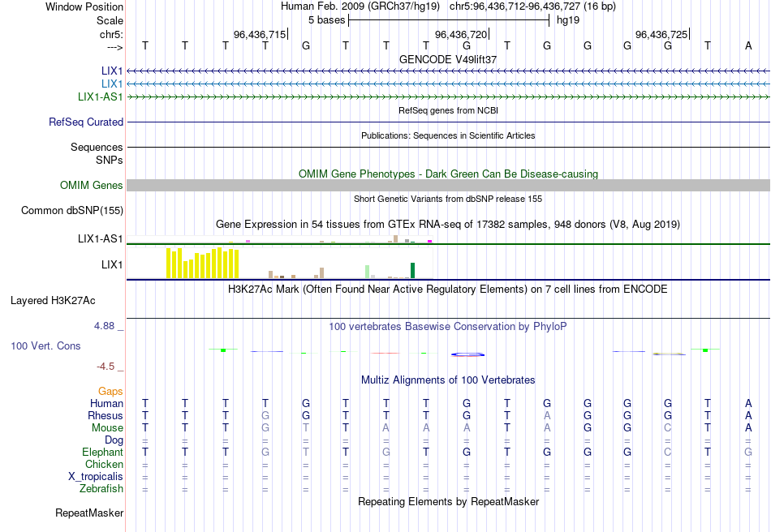Image resolution: width=771 pixels, height=532 pixels.
Task: Click the LIX1 label in GTEx track
Action: click(x=112, y=264)
